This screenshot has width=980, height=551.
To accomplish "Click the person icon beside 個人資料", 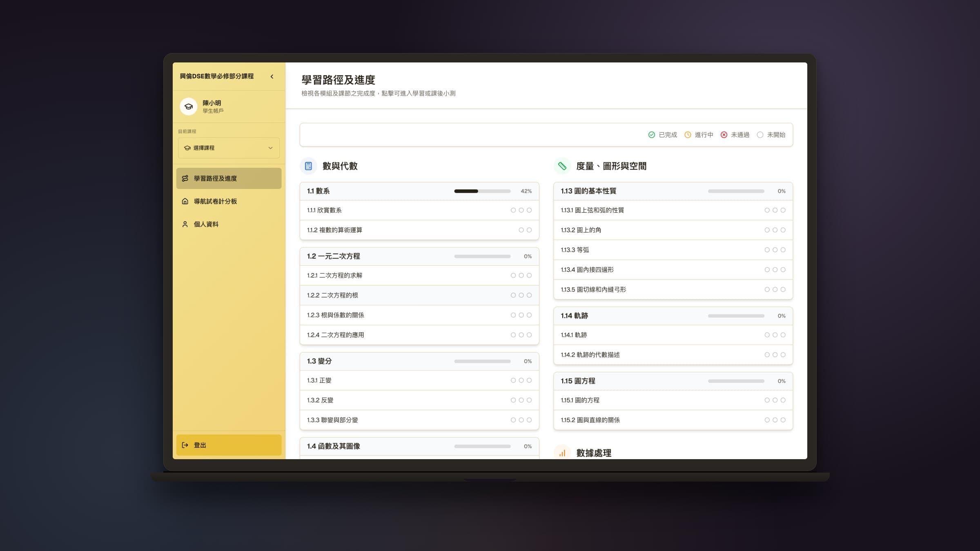I will pyautogui.click(x=185, y=224).
